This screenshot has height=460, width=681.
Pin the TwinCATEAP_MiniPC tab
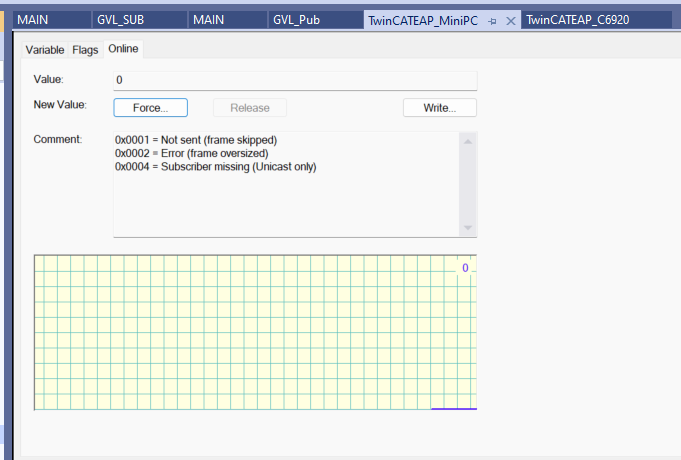pos(492,21)
